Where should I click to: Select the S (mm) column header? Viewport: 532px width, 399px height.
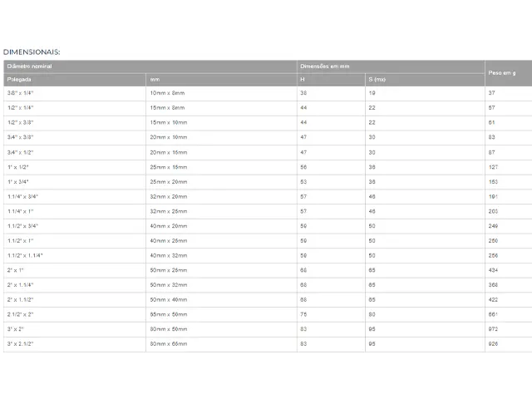[425, 80]
